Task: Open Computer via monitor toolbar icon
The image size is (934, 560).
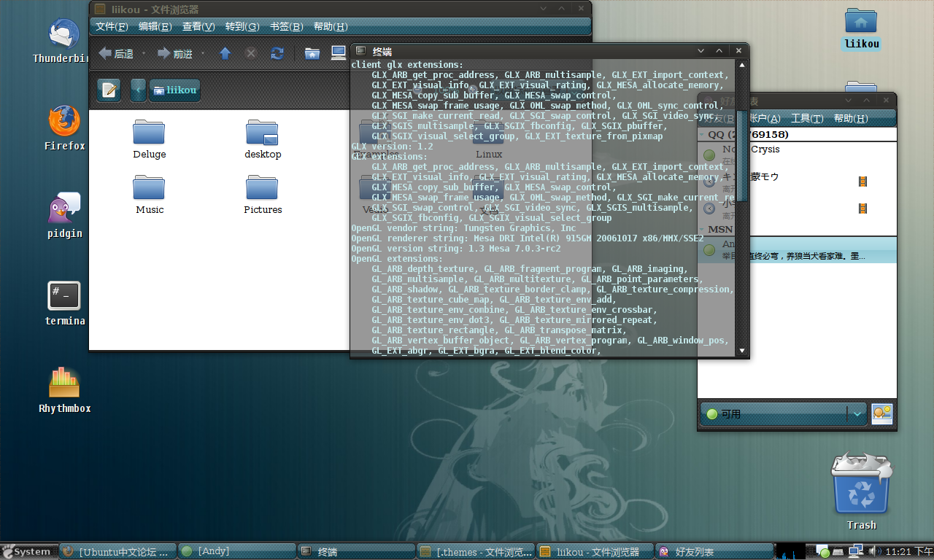Action: (338, 53)
